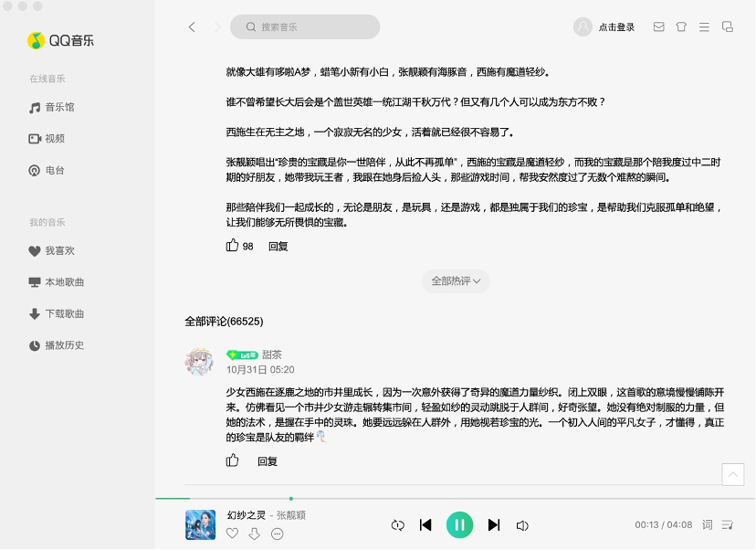Click 甜茶 user avatar

click(x=200, y=362)
